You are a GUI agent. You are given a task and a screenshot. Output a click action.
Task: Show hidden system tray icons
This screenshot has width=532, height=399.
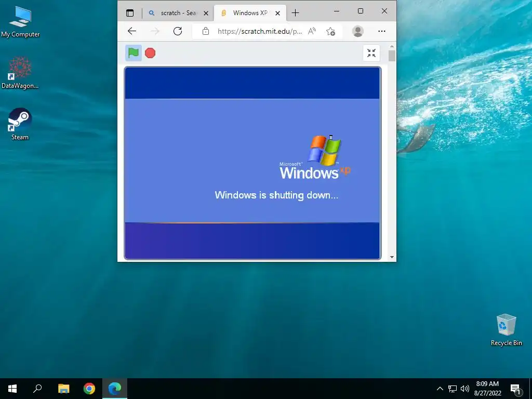point(440,389)
